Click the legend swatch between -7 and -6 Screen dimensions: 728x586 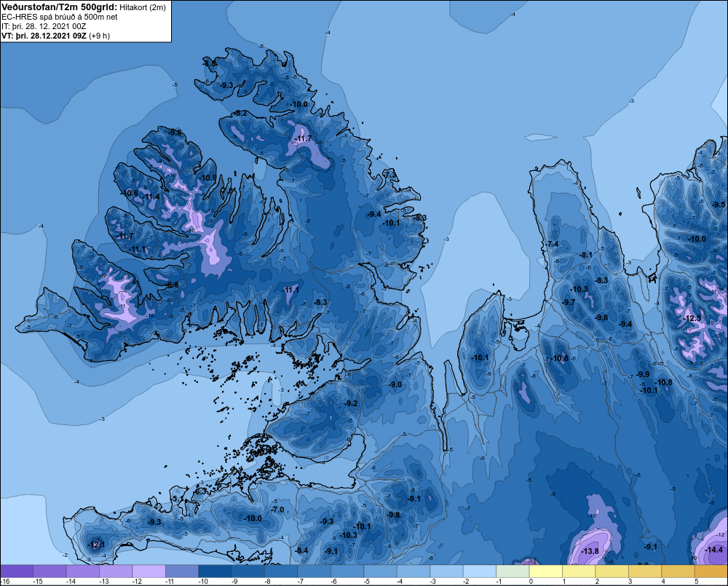point(314,571)
